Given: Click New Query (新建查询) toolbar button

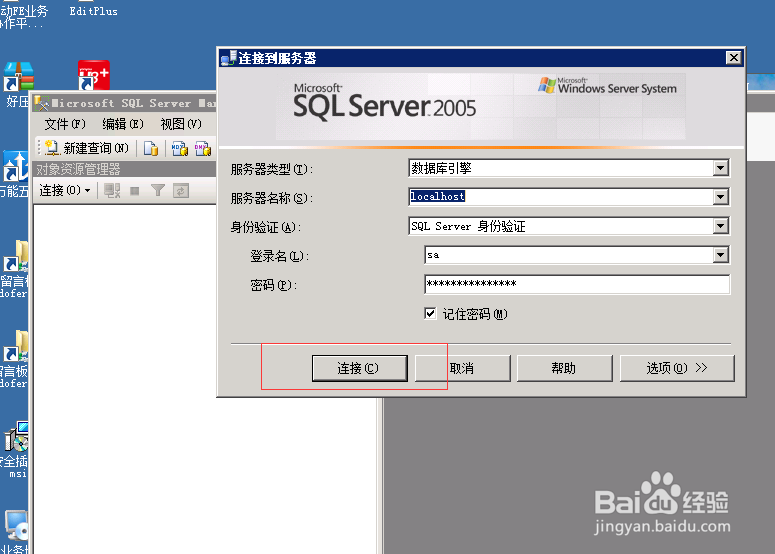Looking at the screenshot, I should [86, 148].
